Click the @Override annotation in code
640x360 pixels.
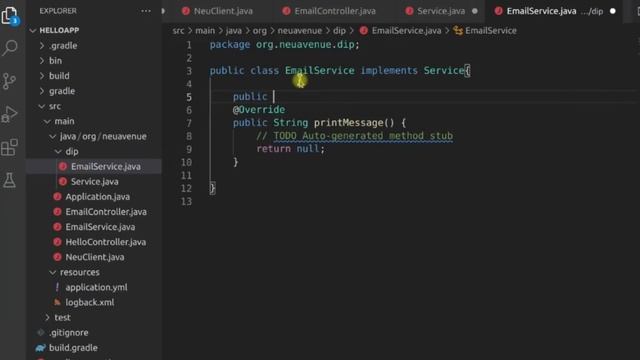[x=259, y=110]
